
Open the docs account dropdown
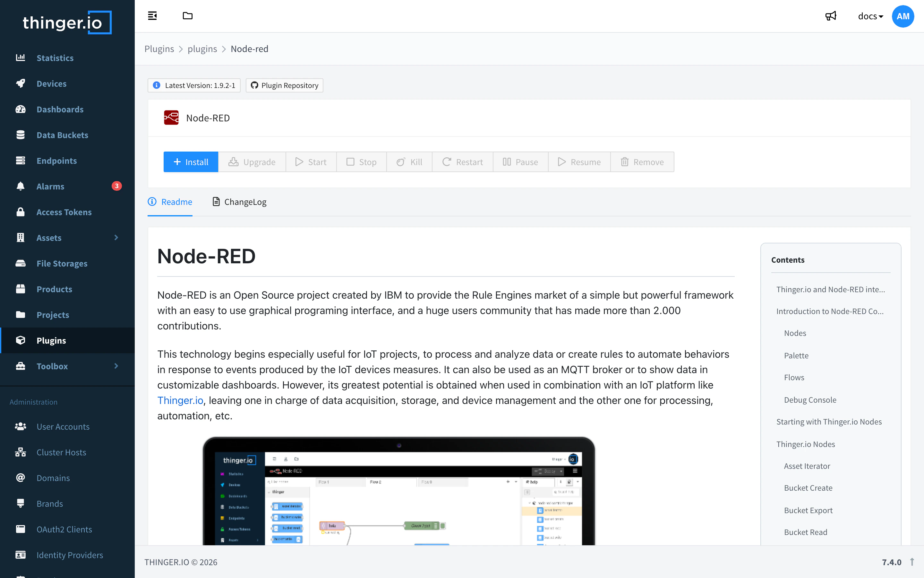click(870, 16)
